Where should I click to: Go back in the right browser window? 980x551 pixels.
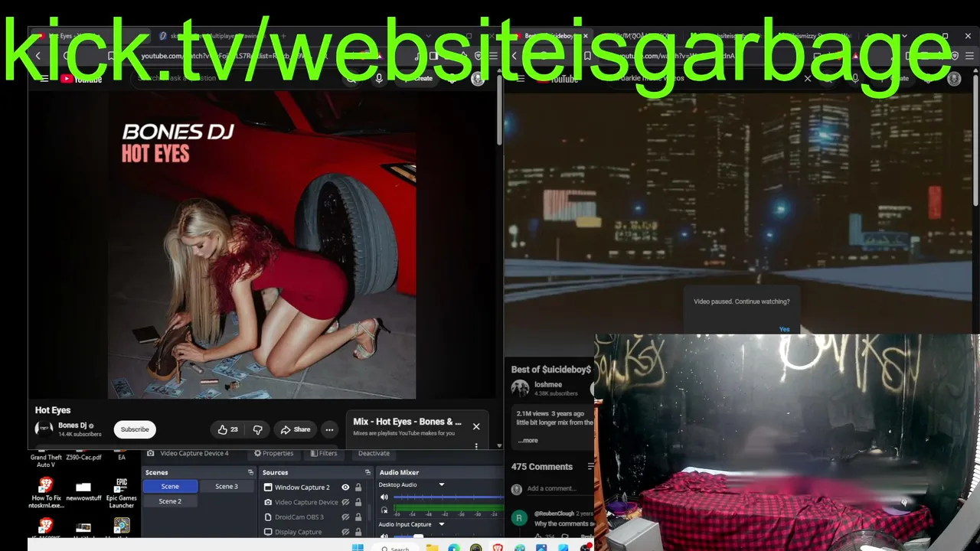coord(514,56)
